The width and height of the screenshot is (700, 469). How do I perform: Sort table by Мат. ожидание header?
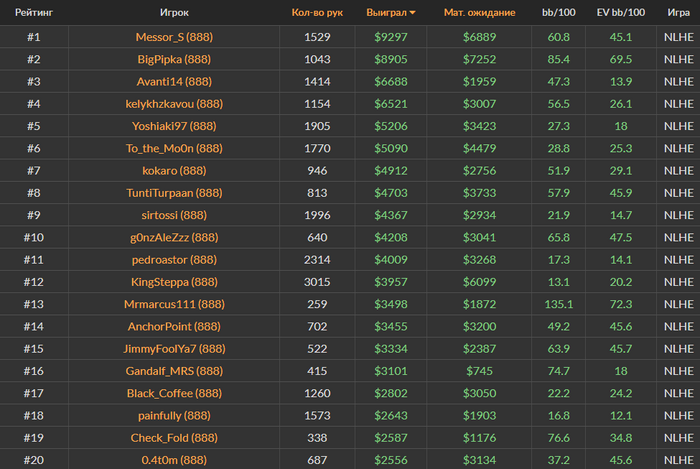479,12
